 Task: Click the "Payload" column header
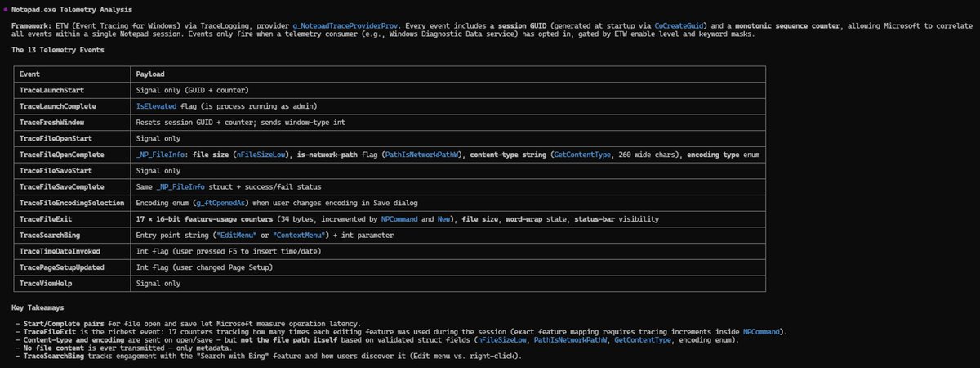[x=149, y=74]
